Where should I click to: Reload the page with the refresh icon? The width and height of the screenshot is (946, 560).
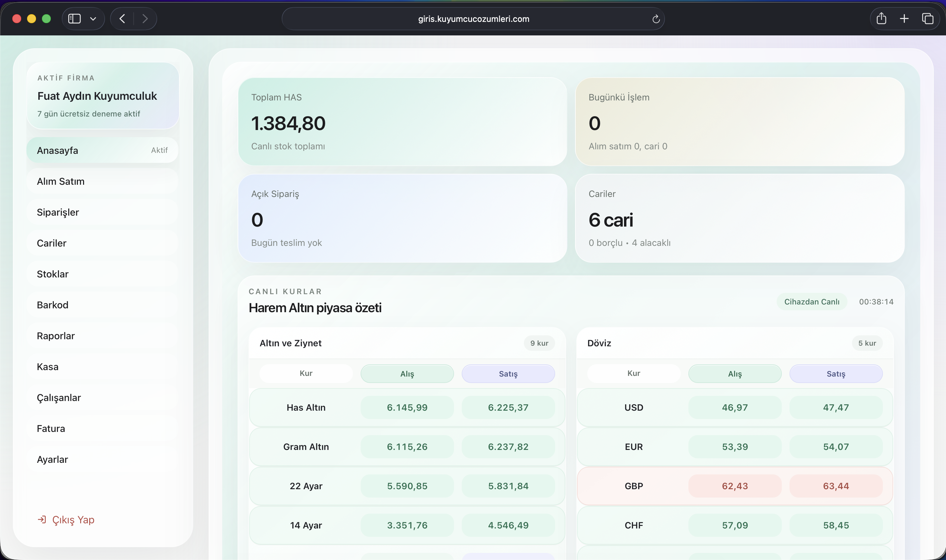[656, 19]
